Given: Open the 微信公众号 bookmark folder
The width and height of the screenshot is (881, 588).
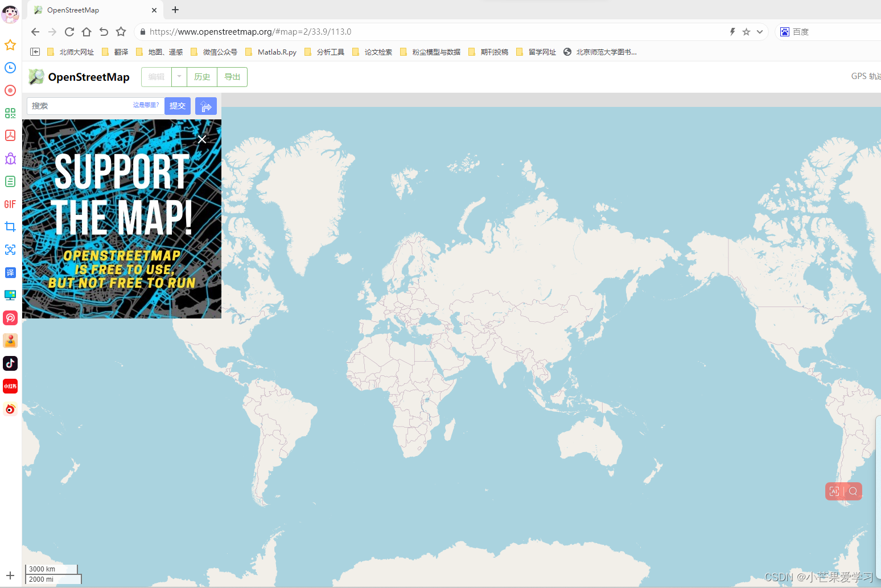Looking at the screenshot, I should (x=214, y=52).
